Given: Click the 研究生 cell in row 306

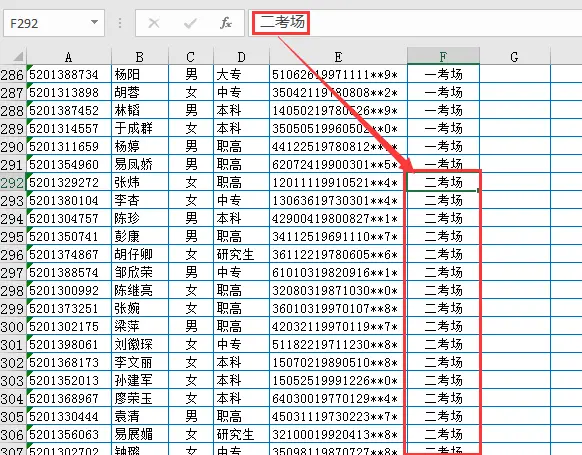Looking at the screenshot, I should pos(241,434).
